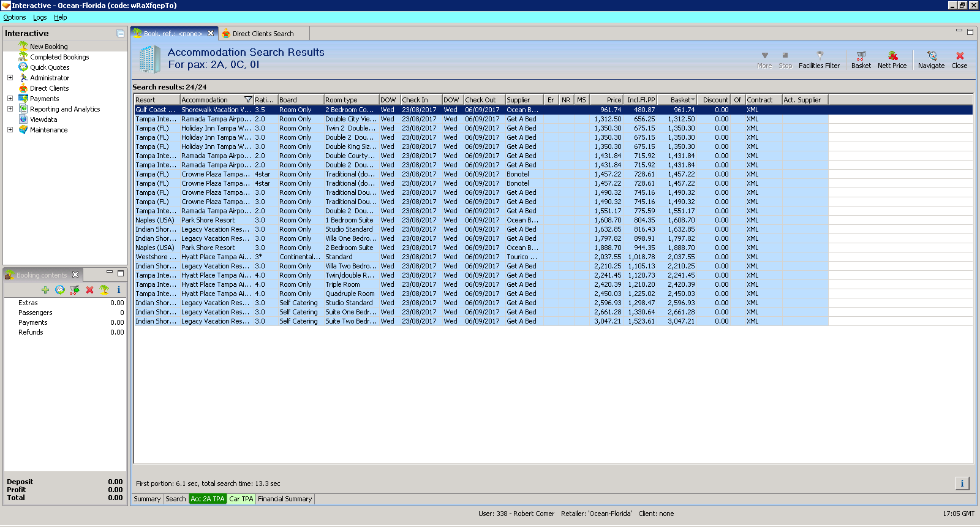Viewport: 980px width, 527px height.
Task: Select Direct Clients tree item
Action: 50,88
